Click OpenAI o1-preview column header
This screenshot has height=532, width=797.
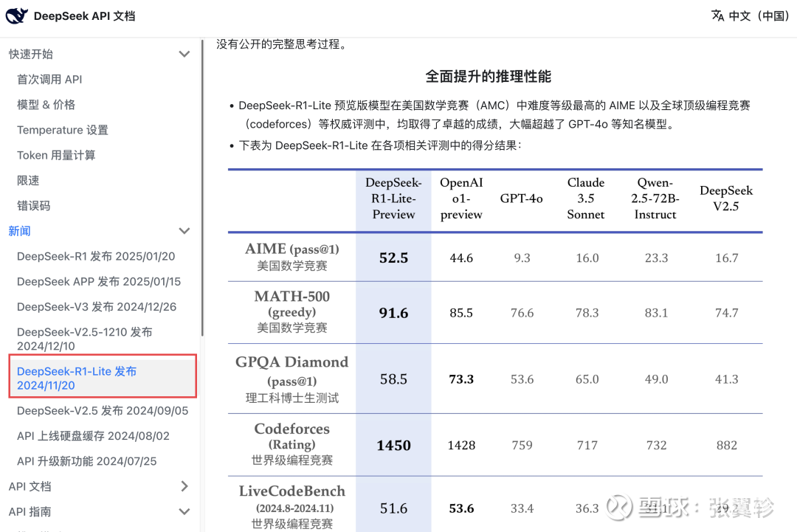click(x=461, y=198)
